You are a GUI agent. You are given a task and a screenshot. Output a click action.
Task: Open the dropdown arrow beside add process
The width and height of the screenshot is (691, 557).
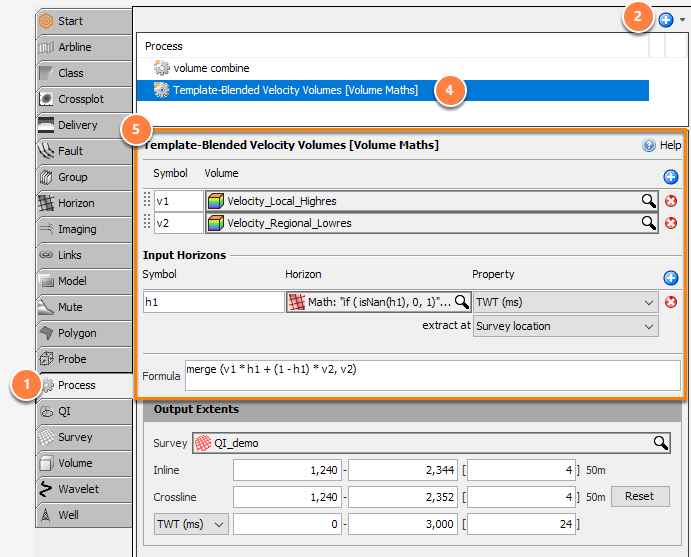click(x=682, y=20)
